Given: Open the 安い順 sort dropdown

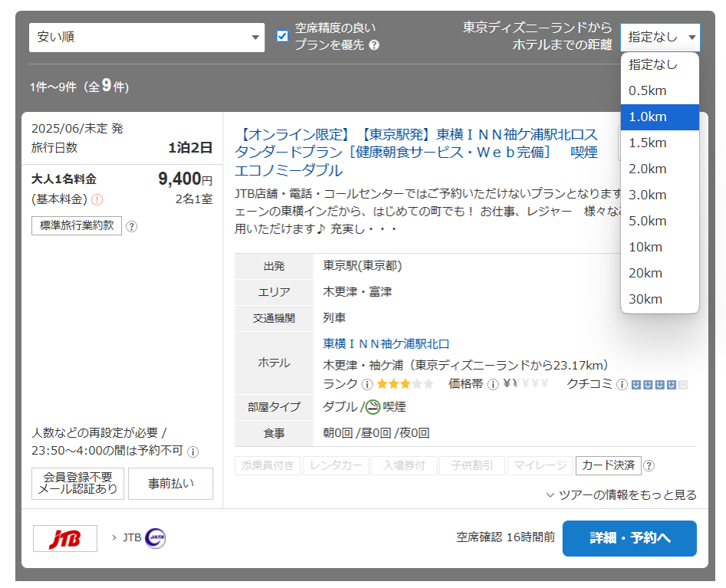Looking at the screenshot, I should [146, 37].
